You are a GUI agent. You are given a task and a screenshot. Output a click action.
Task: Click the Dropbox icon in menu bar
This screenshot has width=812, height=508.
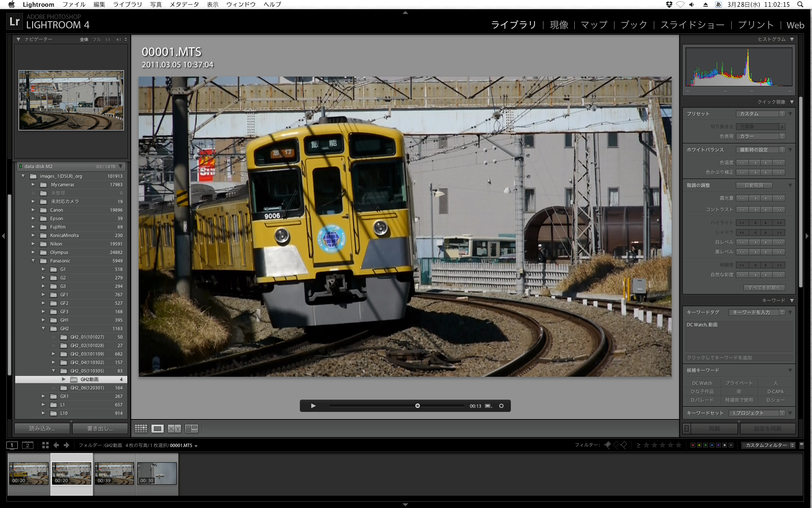669,4
